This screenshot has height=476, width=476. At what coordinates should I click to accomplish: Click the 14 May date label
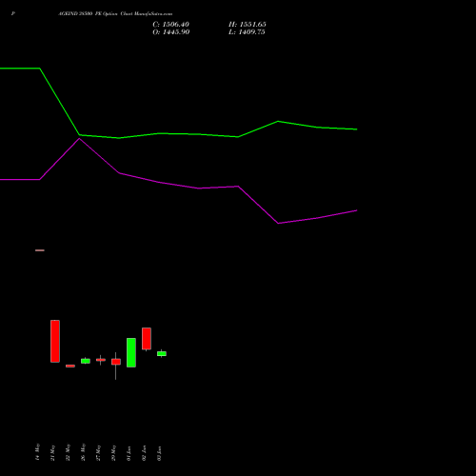tap(37, 452)
